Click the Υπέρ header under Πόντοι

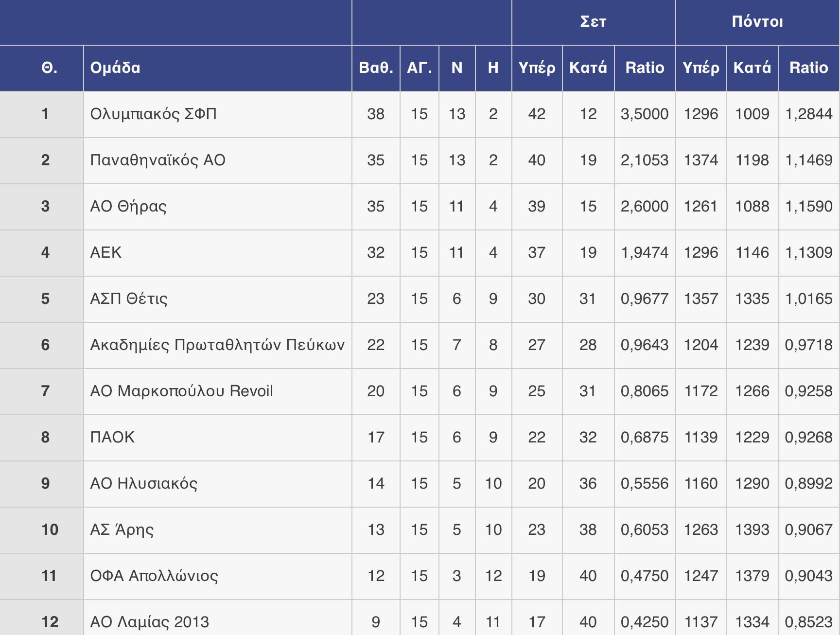point(700,68)
